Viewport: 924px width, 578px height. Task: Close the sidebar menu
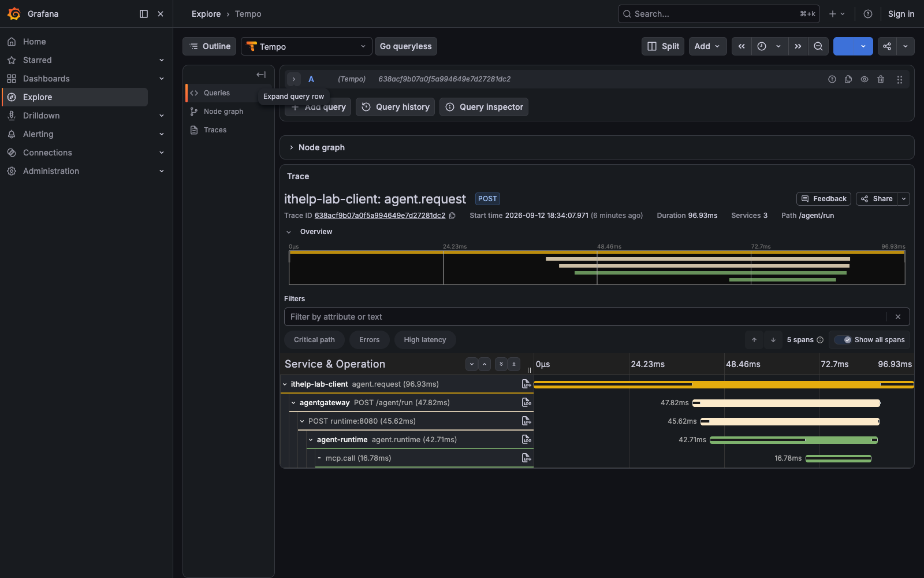point(161,14)
